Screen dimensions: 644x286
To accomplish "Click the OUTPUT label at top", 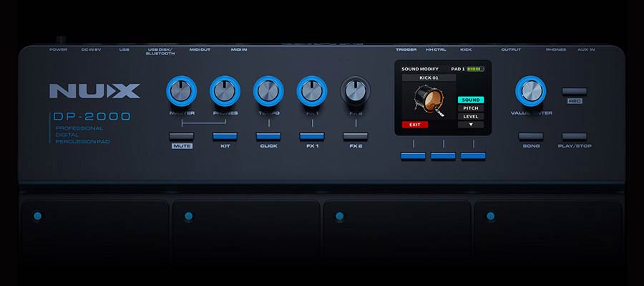I will (511, 49).
